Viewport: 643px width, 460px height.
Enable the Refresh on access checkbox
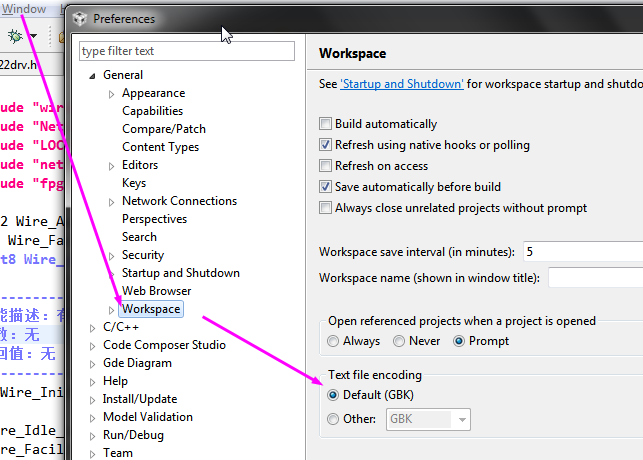325,166
